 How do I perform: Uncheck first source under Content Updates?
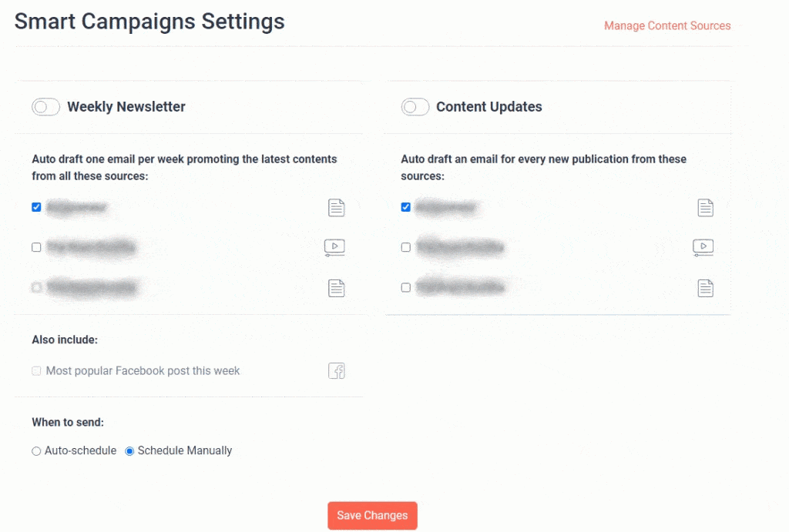(x=406, y=207)
